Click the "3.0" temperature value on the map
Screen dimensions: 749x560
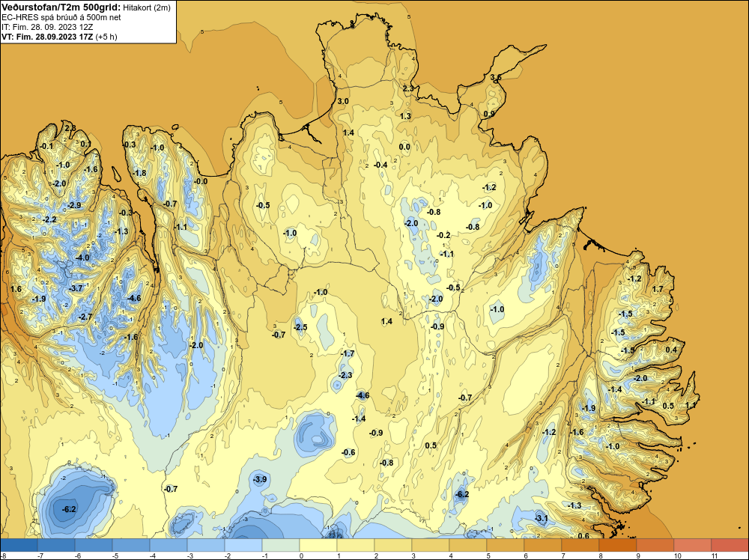point(343,101)
